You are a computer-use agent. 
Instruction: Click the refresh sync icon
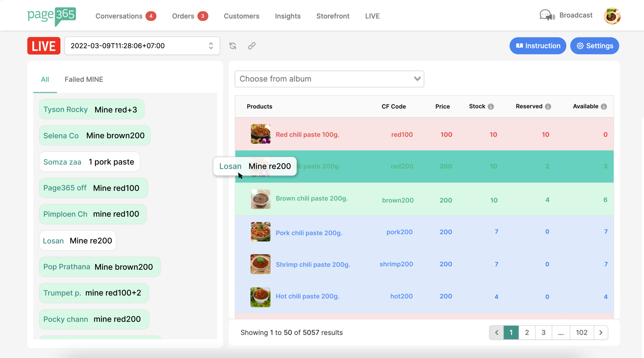click(x=233, y=46)
